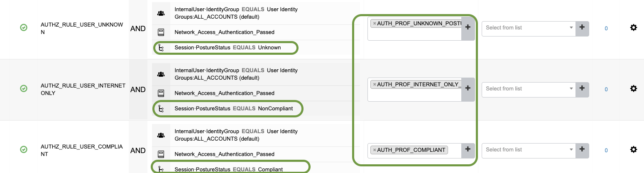Open security group dropdown for compliant rule
Image resolution: width=644 pixels, height=173 pixels.
click(x=528, y=149)
